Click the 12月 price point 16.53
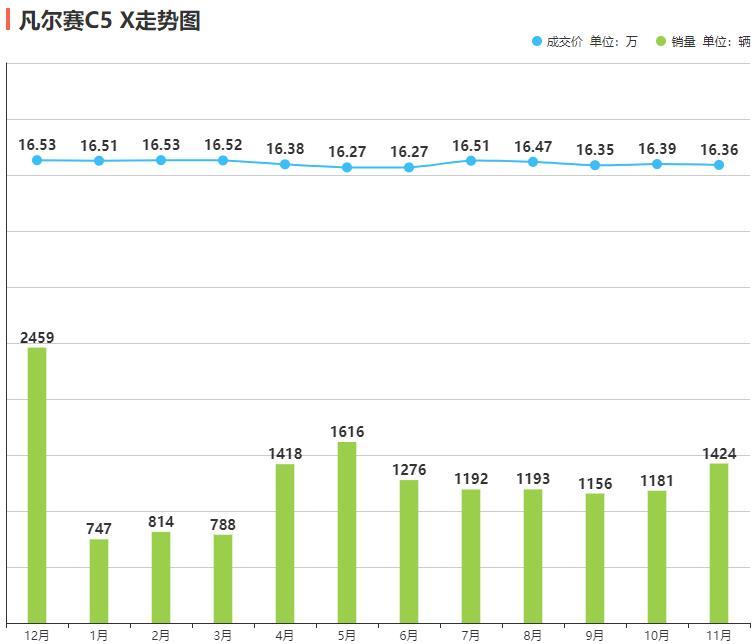This screenshot has width=756, height=644. 37,160
